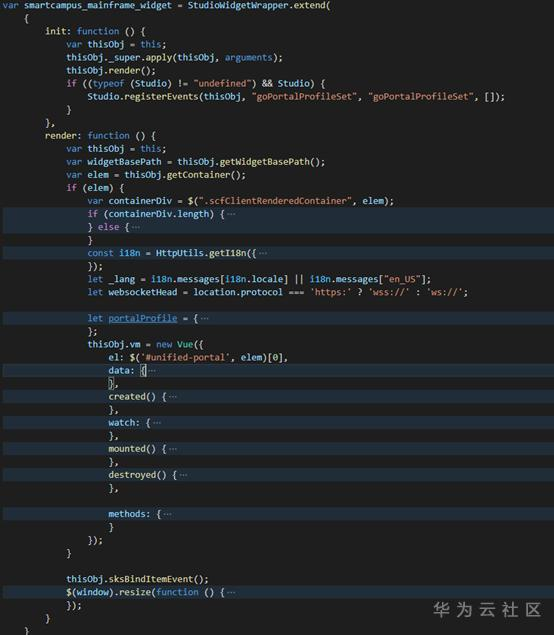Viewport: 554px width, 635px height.
Task: Expand the folded methods: block ellipsis
Action: click(x=168, y=514)
